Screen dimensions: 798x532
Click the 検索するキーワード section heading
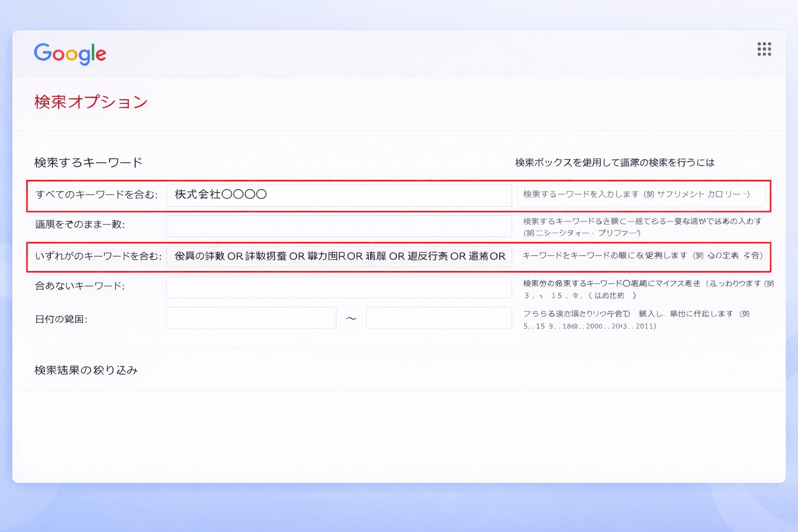coord(88,163)
